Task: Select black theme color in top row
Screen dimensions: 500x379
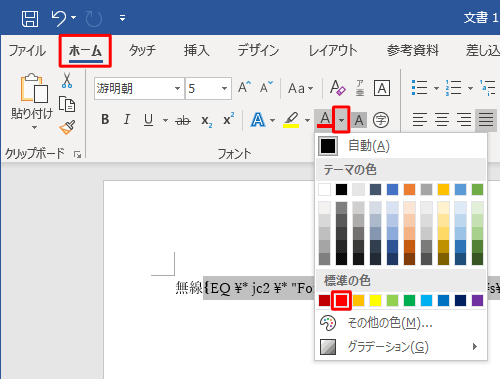Action: pyautogui.click(x=341, y=190)
